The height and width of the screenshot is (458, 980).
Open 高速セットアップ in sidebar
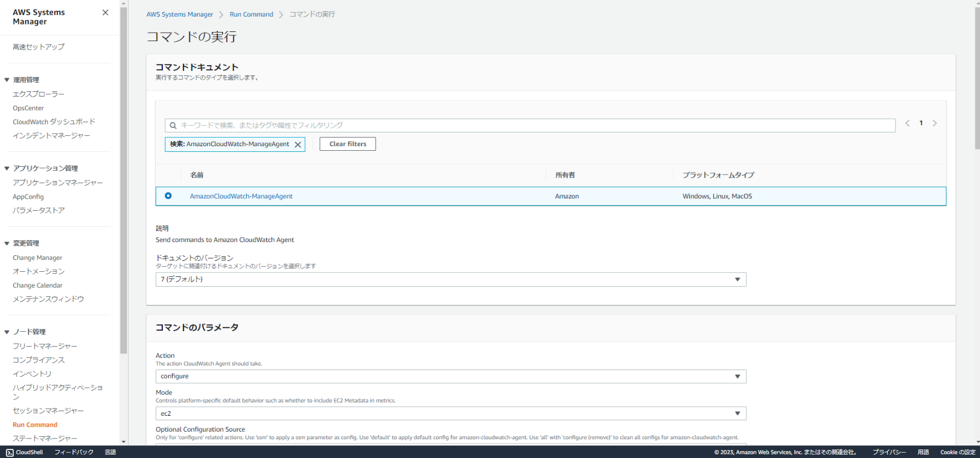(38, 47)
